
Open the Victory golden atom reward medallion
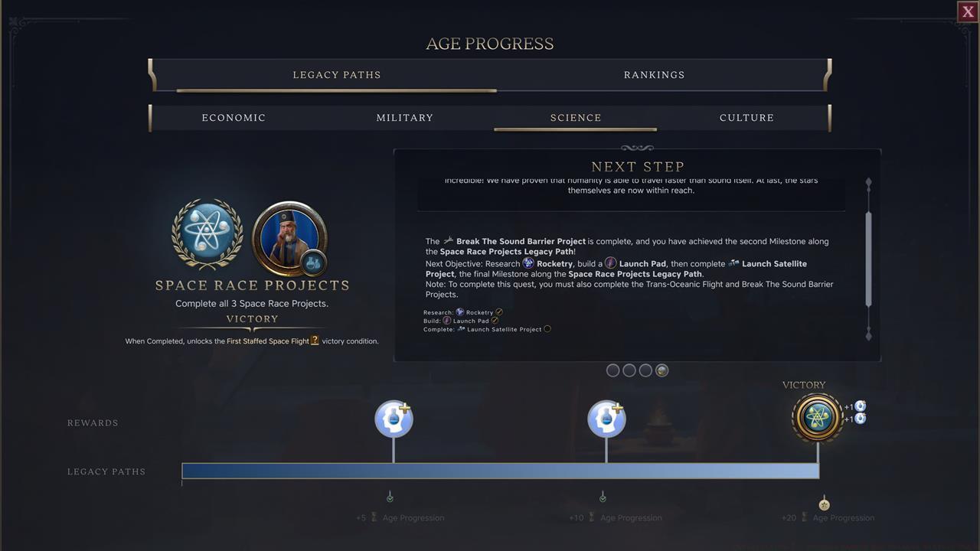tap(818, 417)
